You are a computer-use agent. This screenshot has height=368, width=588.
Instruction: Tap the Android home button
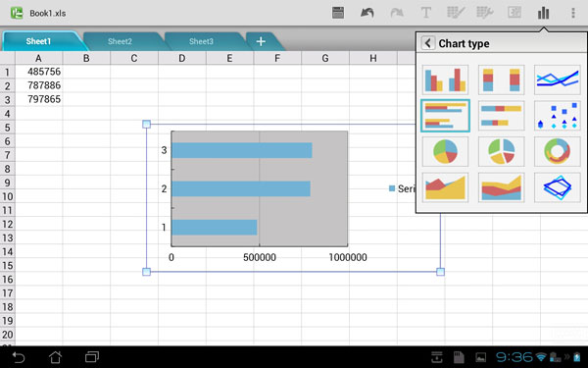pyautogui.click(x=56, y=357)
